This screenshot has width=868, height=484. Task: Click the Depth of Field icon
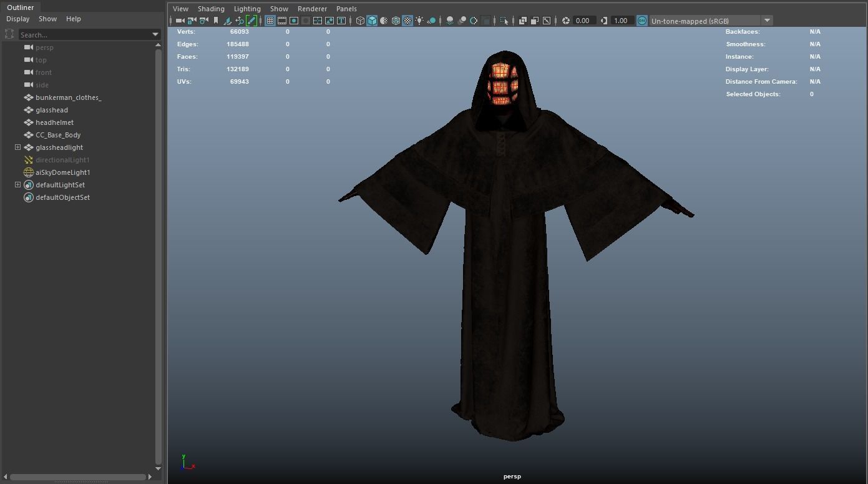(x=485, y=21)
